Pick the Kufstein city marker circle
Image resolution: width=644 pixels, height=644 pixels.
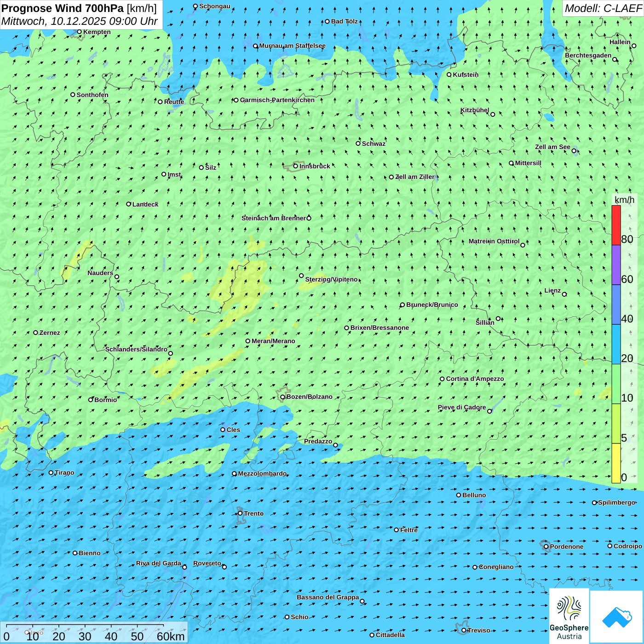point(449,75)
